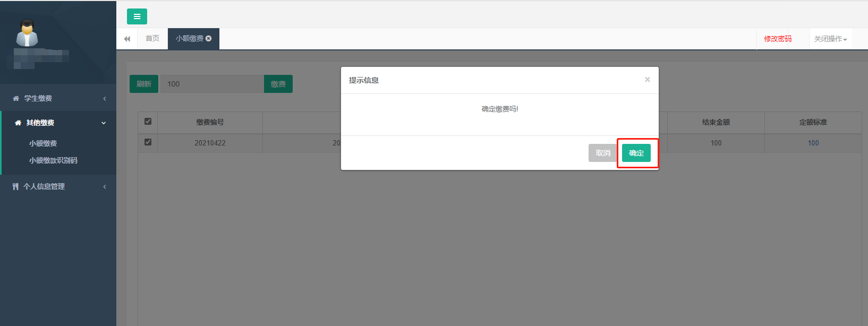
Task: Click the home icon beside 其他缴费
Action: click(18, 123)
